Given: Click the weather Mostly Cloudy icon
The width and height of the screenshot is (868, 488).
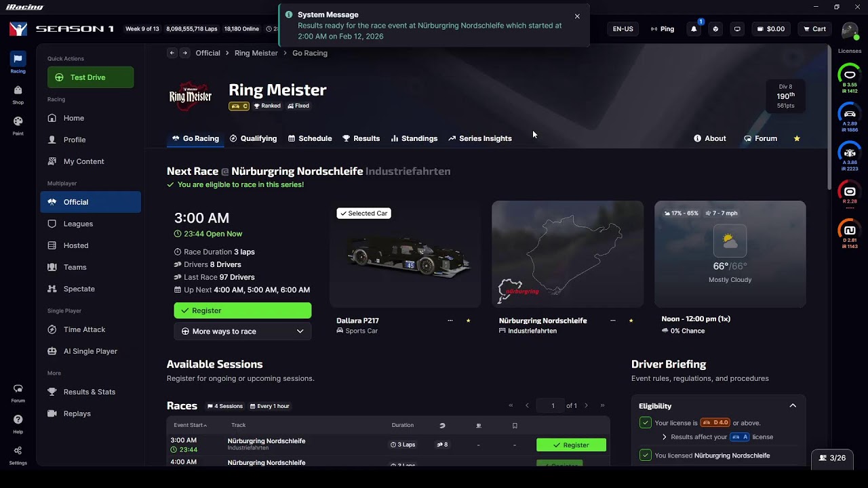Looking at the screenshot, I should [x=730, y=241].
